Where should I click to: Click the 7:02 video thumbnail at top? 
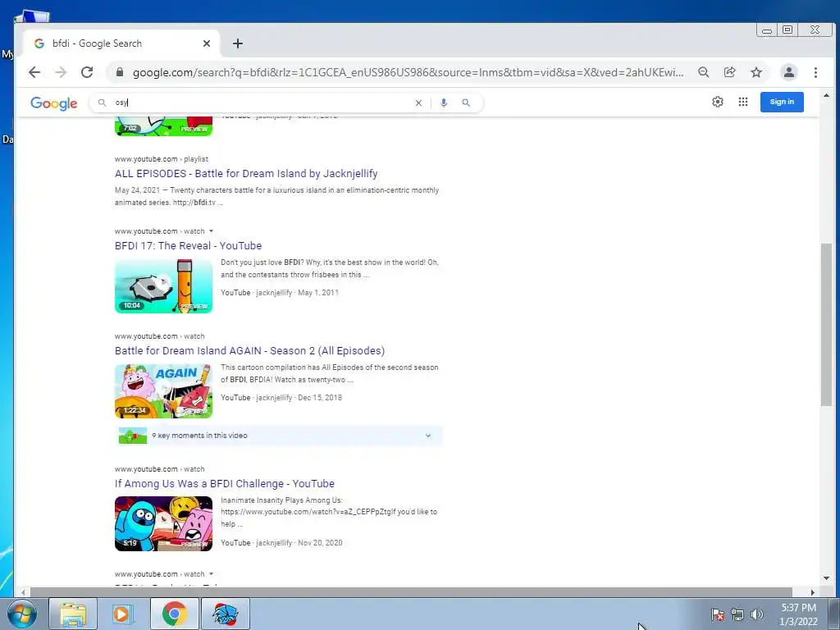(x=163, y=126)
